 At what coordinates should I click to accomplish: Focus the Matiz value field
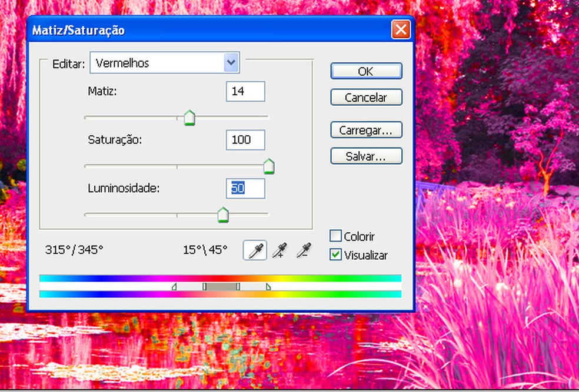click(x=245, y=92)
